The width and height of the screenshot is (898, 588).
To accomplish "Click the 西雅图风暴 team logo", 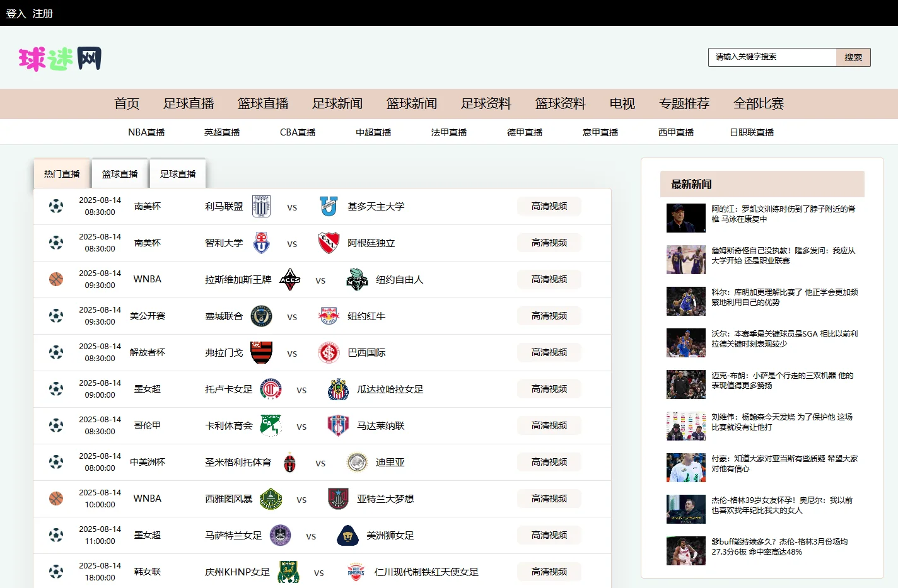I will (x=271, y=499).
